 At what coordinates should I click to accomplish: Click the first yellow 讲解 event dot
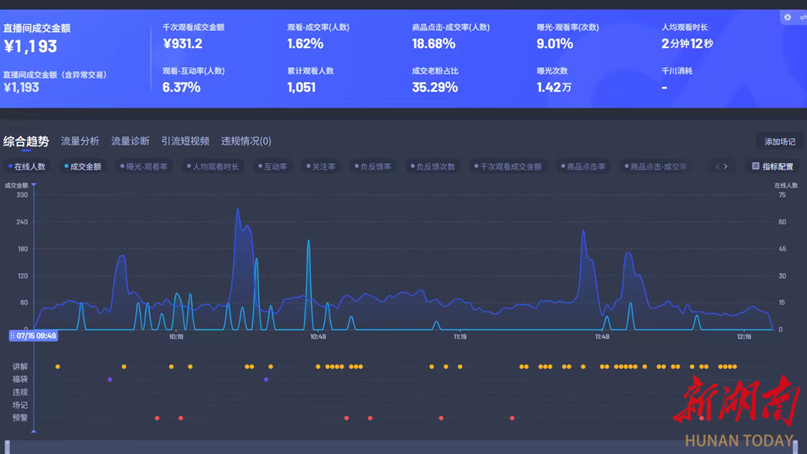click(x=58, y=366)
